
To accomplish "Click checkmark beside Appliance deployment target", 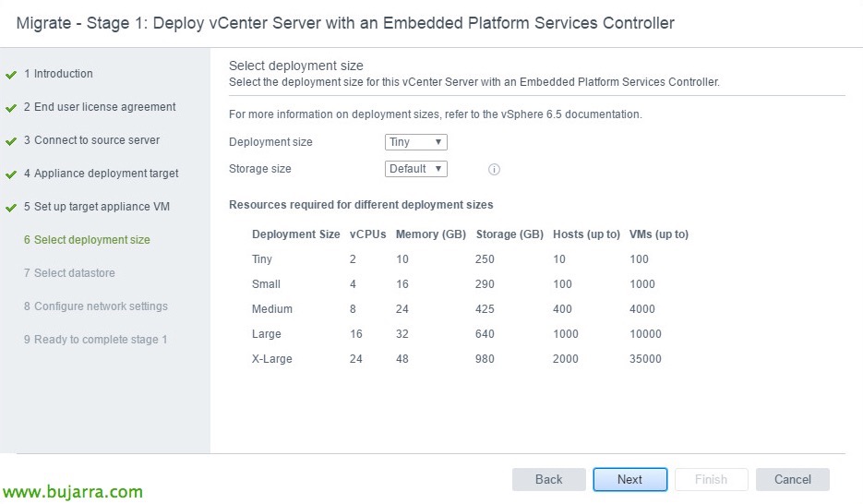I will (x=11, y=174).
